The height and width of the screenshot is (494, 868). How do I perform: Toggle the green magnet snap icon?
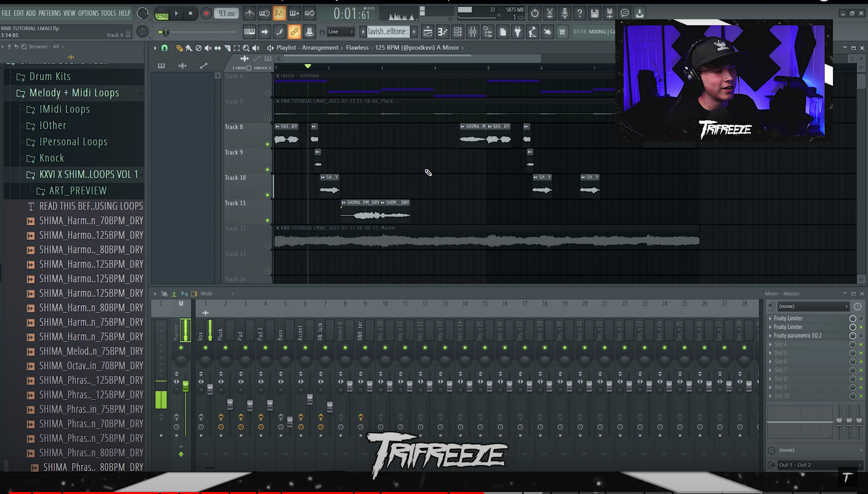point(165,48)
